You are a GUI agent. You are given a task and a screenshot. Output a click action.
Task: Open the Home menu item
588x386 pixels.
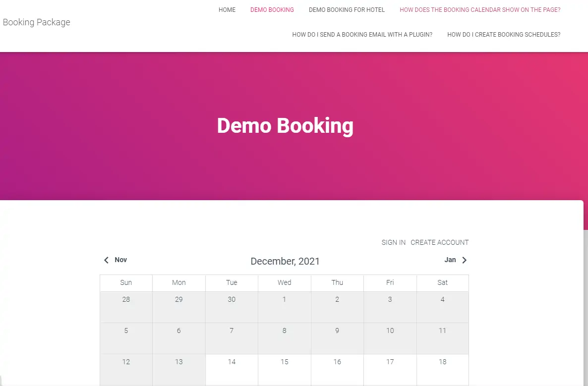tap(227, 10)
